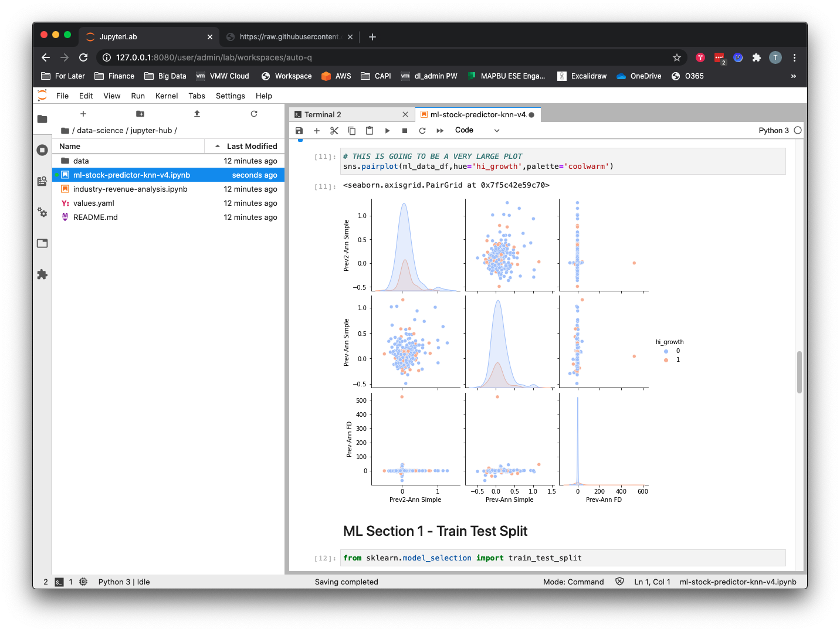Restart kernel and run all cells
This screenshot has width=840, height=632.
(x=440, y=131)
